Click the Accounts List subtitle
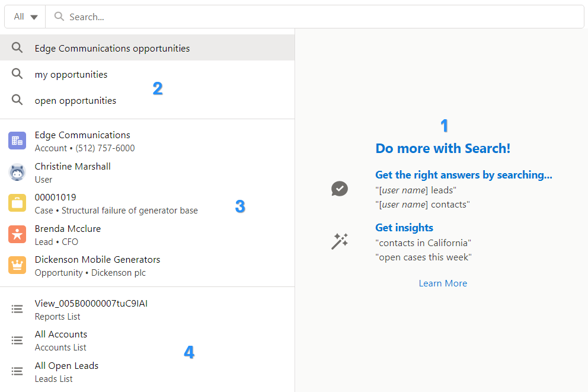Screen dimensions: 588x392 click(60, 348)
